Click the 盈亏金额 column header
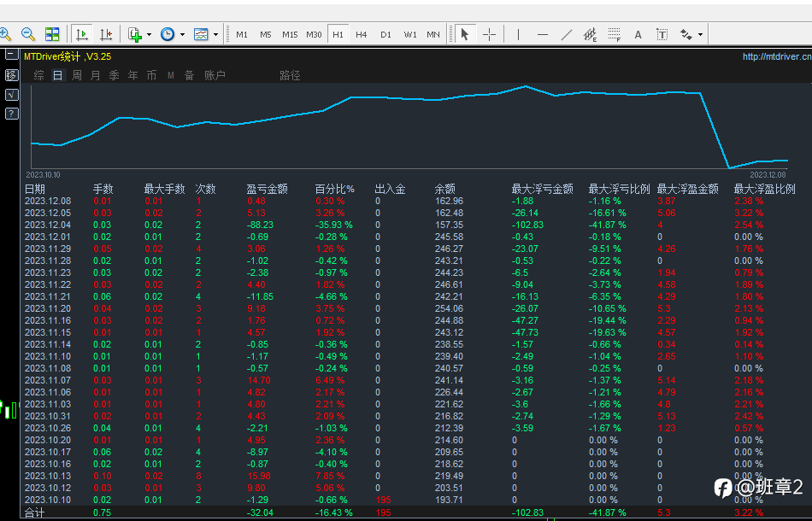The width and height of the screenshot is (812, 521). (268, 189)
